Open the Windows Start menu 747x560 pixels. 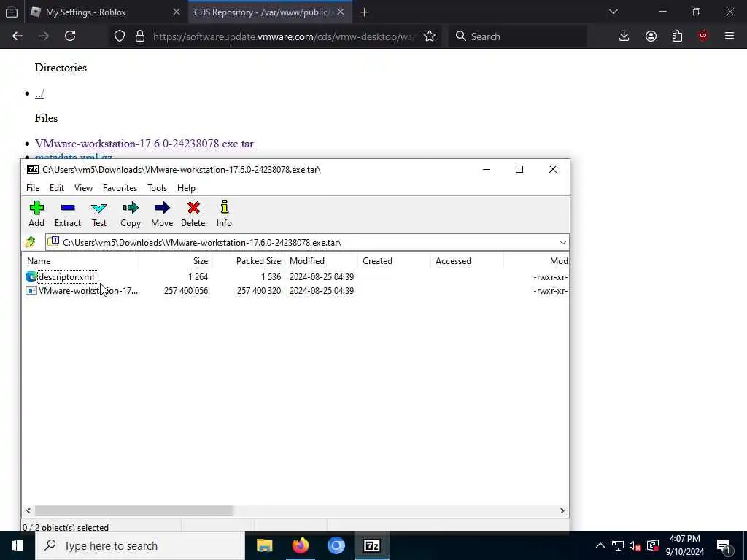[18, 545]
